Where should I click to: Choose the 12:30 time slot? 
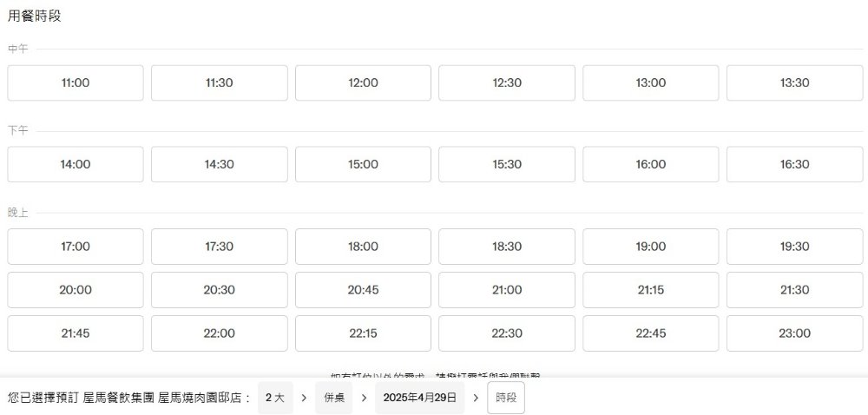click(x=507, y=83)
